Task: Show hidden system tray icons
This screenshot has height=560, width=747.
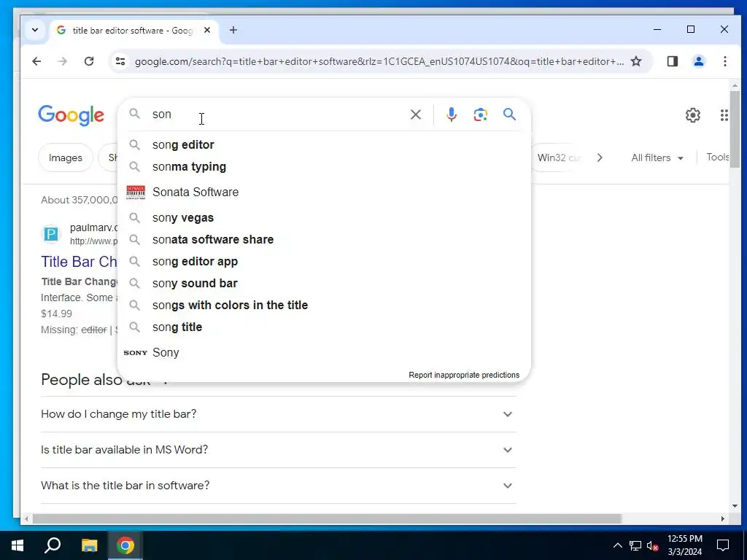Action: tap(617, 545)
